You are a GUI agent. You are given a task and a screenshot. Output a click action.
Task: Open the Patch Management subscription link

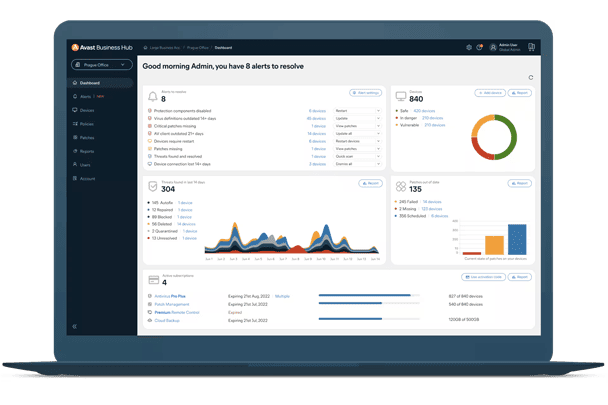click(x=172, y=305)
